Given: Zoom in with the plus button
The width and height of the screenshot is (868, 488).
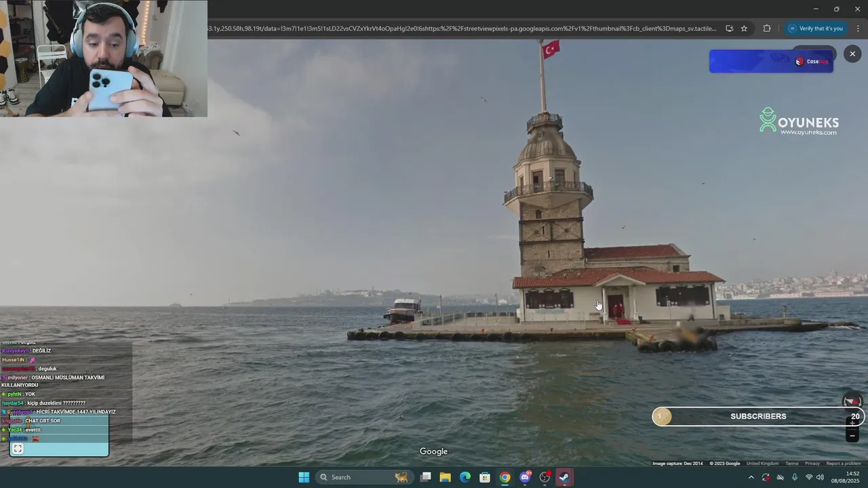Looking at the screenshot, I should [x=852, y=423].
